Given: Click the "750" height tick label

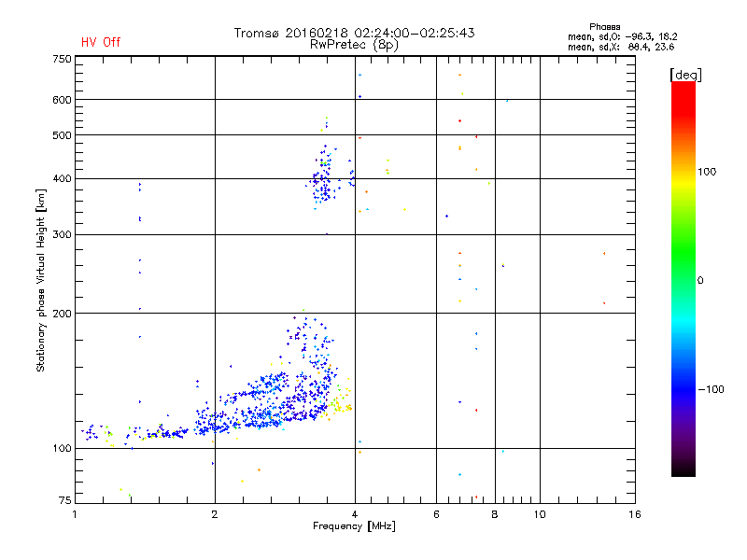Looking at the screenshot, I should pyautogui.click(x=62, y=59).
